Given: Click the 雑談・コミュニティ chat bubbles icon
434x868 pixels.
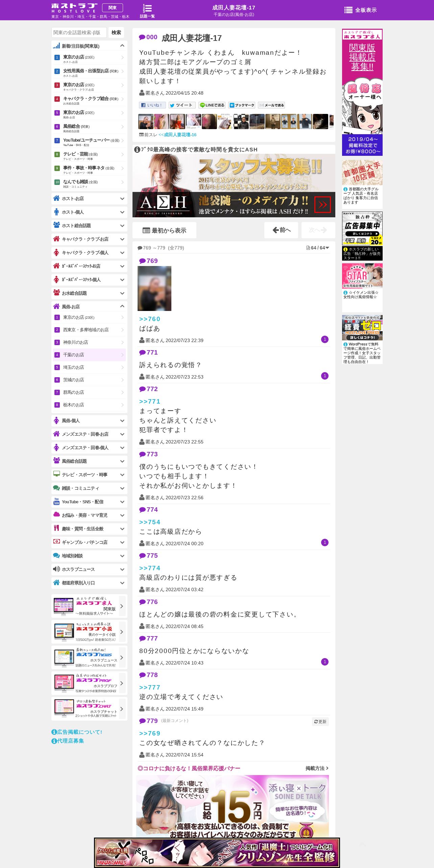Looking at the screenshot, I should (56, 488).
